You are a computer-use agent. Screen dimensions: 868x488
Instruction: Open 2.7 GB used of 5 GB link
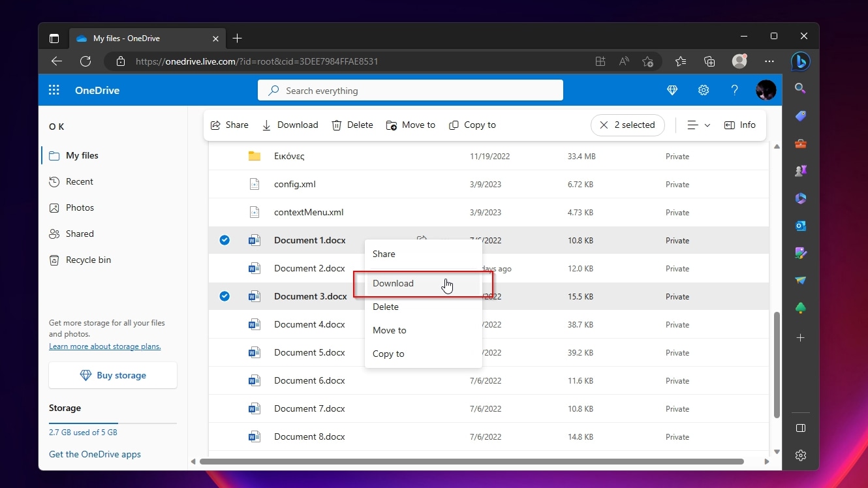point(83,433)
